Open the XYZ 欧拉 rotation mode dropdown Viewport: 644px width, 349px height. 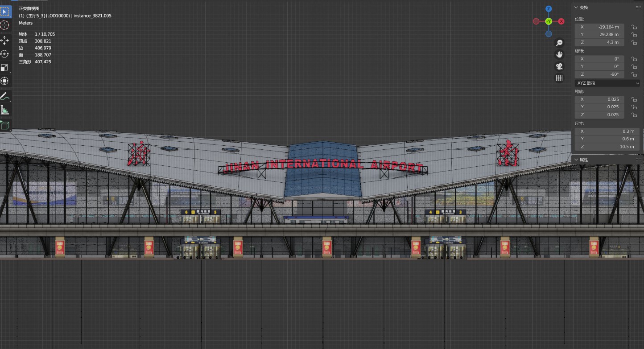click(x=607, y=83)
